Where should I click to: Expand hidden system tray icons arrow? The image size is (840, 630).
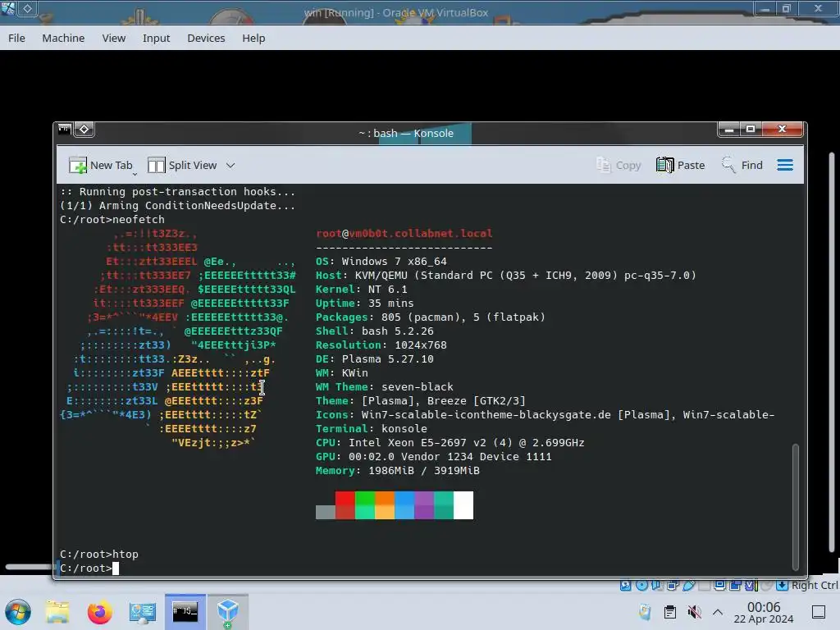(718, 612)
